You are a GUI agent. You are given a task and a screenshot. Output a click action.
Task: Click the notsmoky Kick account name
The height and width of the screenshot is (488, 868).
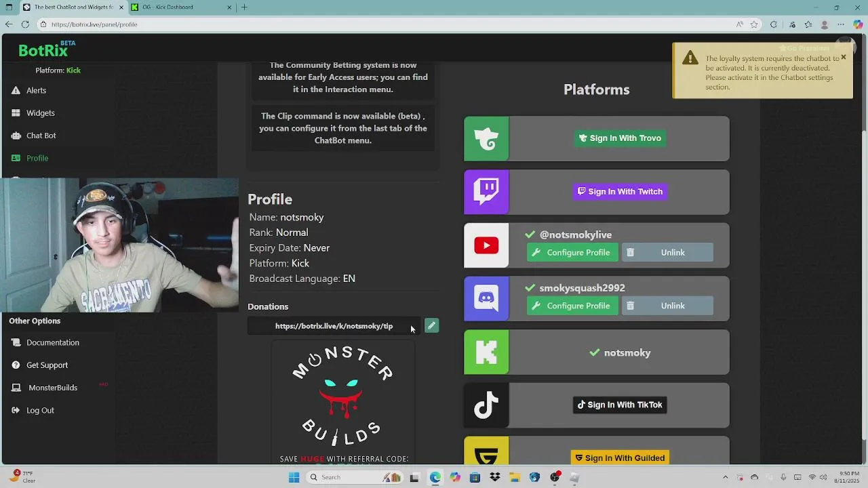[x=627, y=352]
